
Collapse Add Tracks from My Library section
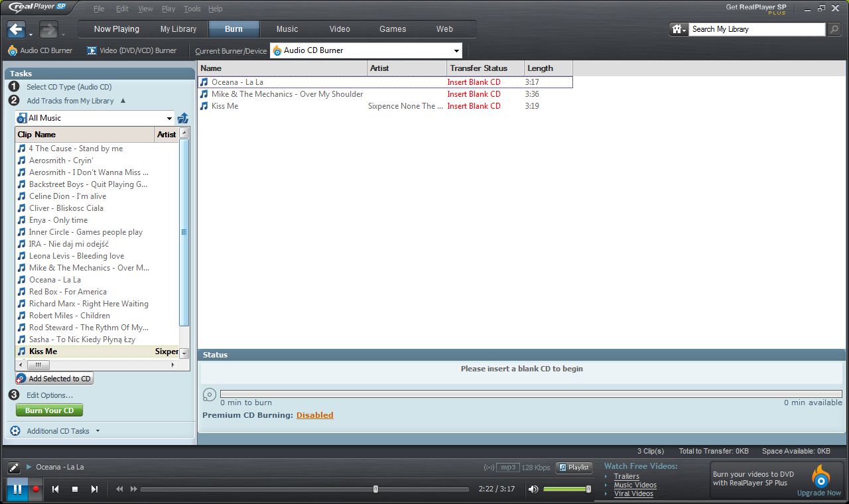coord(123,101)
